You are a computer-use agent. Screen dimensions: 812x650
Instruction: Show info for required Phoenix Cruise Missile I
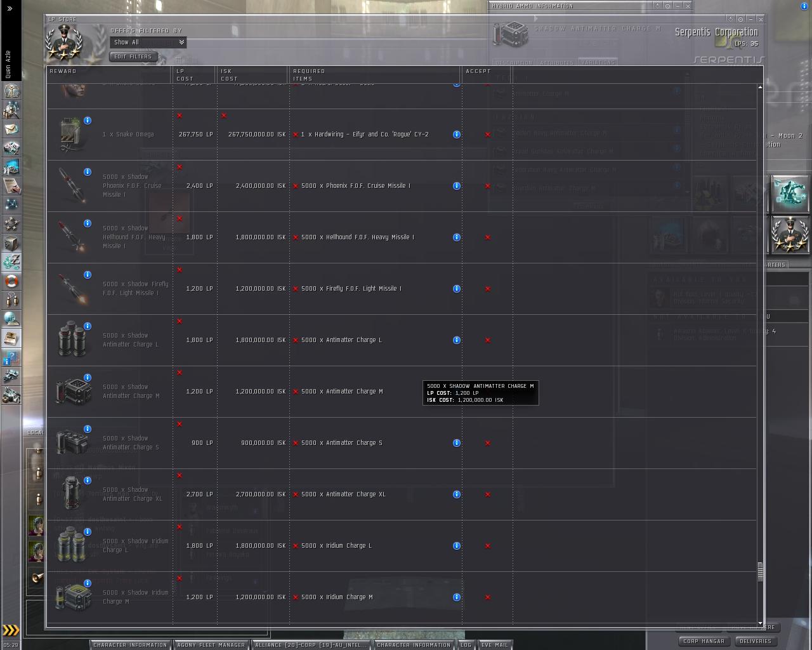pos(456,186)
